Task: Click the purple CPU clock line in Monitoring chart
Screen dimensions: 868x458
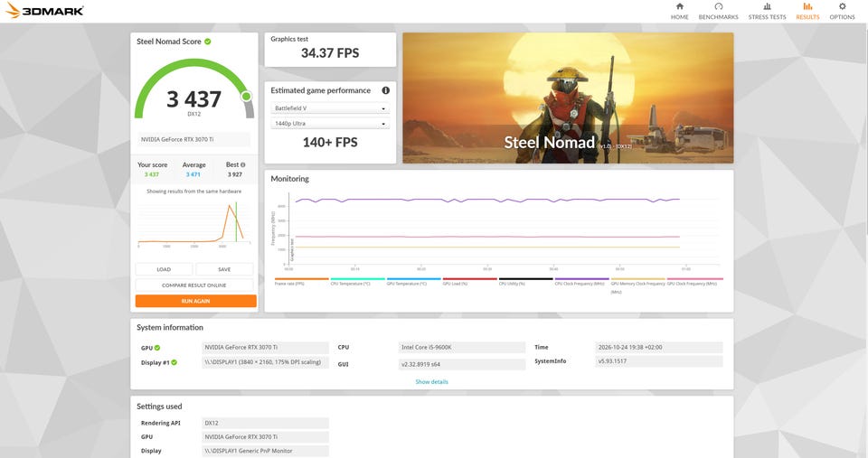Action: click(487, 201)
